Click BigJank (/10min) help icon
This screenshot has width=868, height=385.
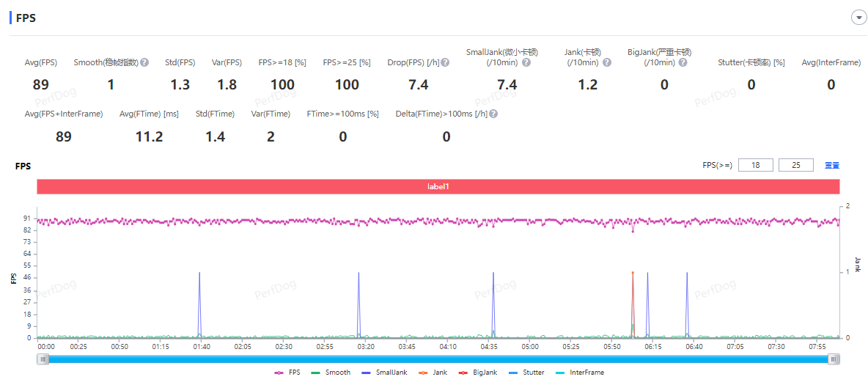pyautogui.click(x=683, y=63)
